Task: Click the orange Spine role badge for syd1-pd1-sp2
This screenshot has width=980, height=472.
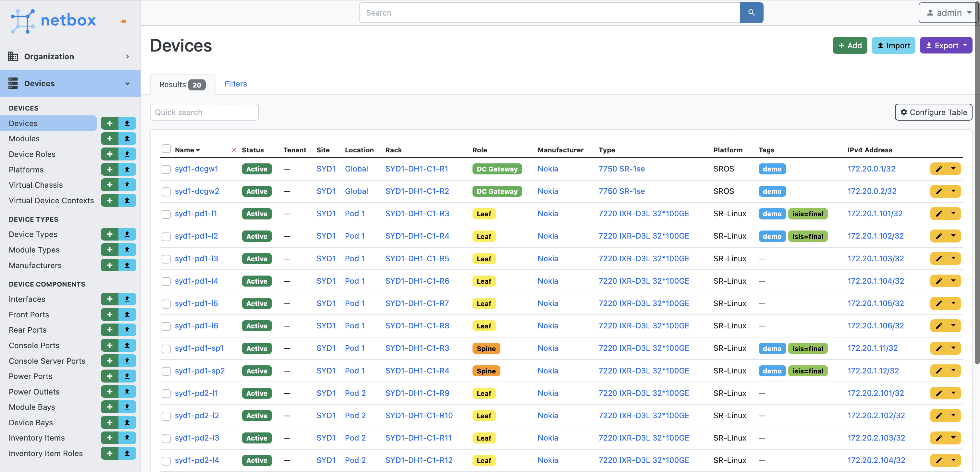Action: [486, 371]
